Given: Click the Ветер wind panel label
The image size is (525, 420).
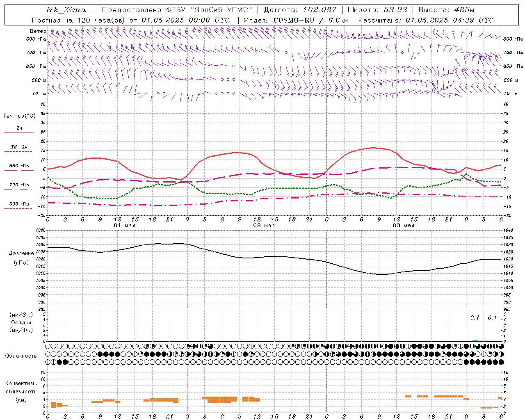Looking at the screenshot, I should point(38,31).
